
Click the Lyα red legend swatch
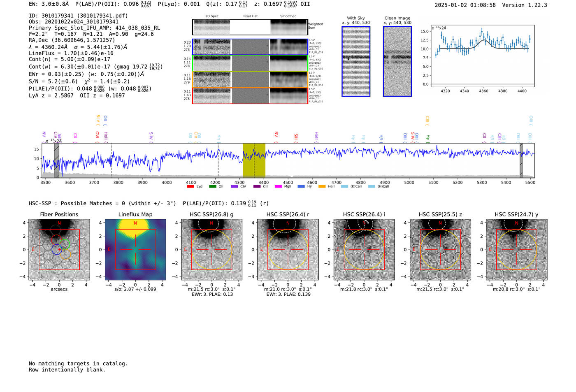(190, 186)
